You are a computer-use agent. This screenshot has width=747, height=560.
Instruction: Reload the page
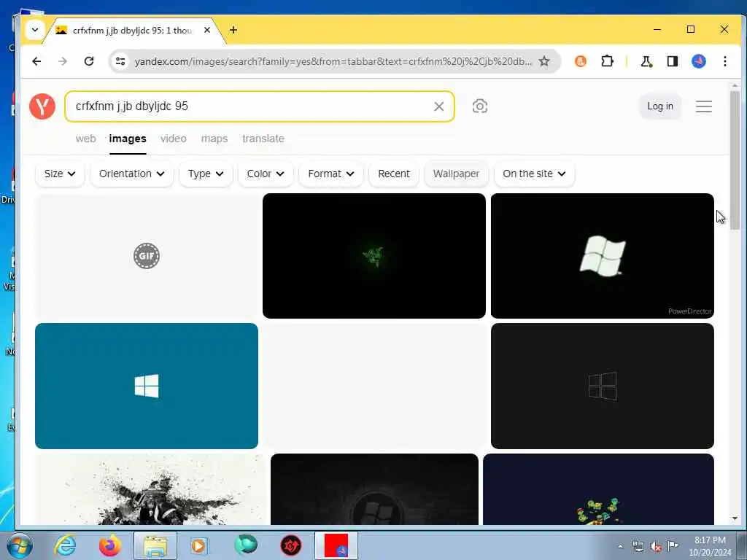[89, 61]
